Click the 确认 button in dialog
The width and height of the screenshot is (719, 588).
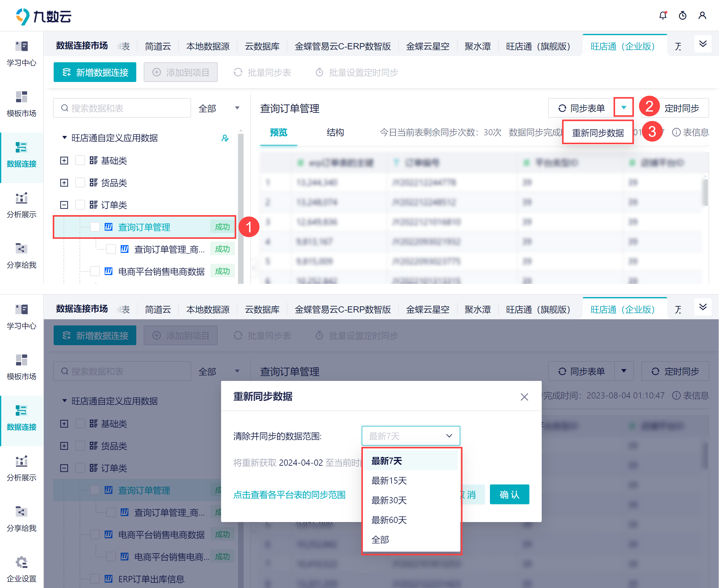[x=509, y=495]
